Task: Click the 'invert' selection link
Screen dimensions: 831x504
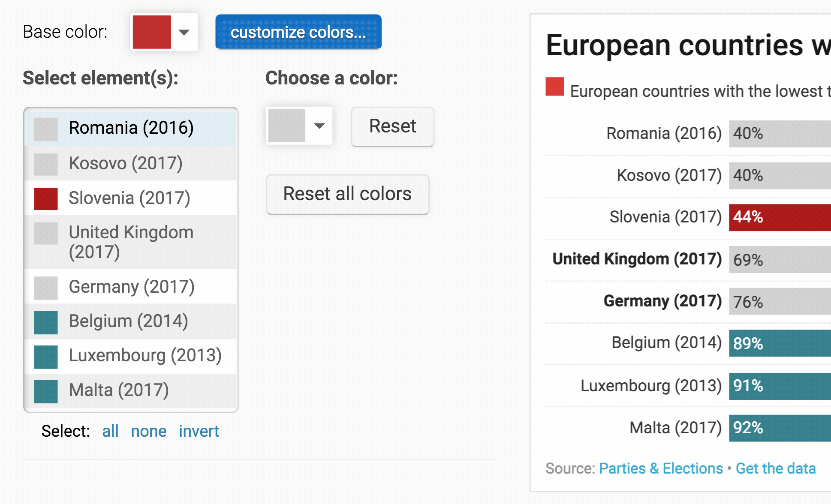Action: tap(199, 431)
